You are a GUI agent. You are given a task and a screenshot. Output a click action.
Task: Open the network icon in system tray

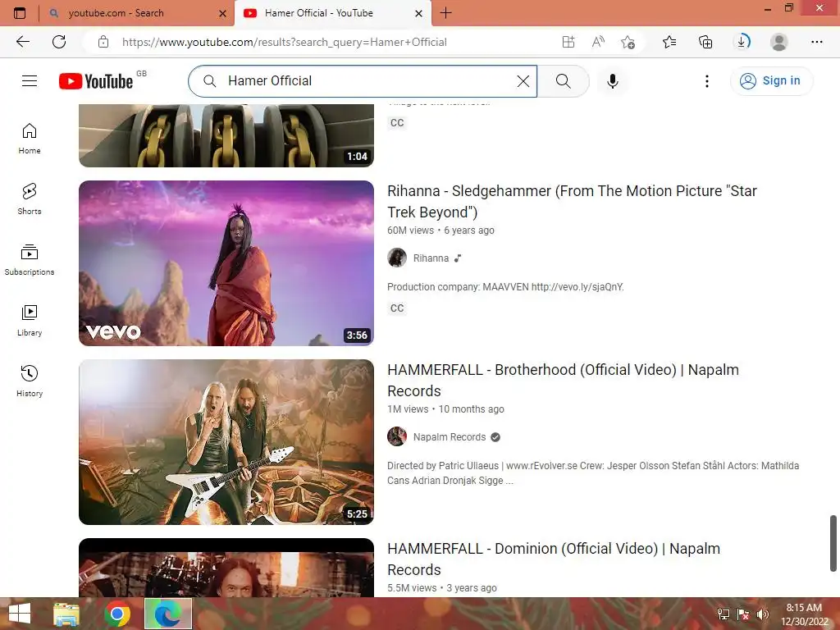coord(724,614)
